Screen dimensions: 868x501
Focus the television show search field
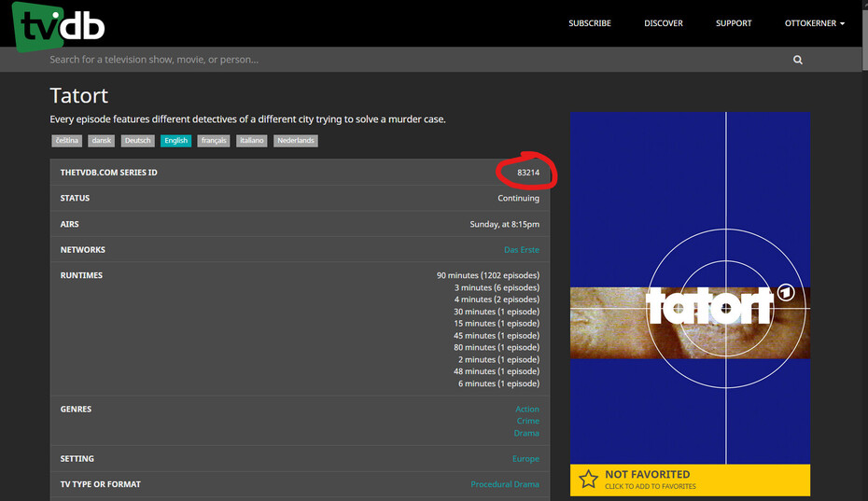pos(415,59)
